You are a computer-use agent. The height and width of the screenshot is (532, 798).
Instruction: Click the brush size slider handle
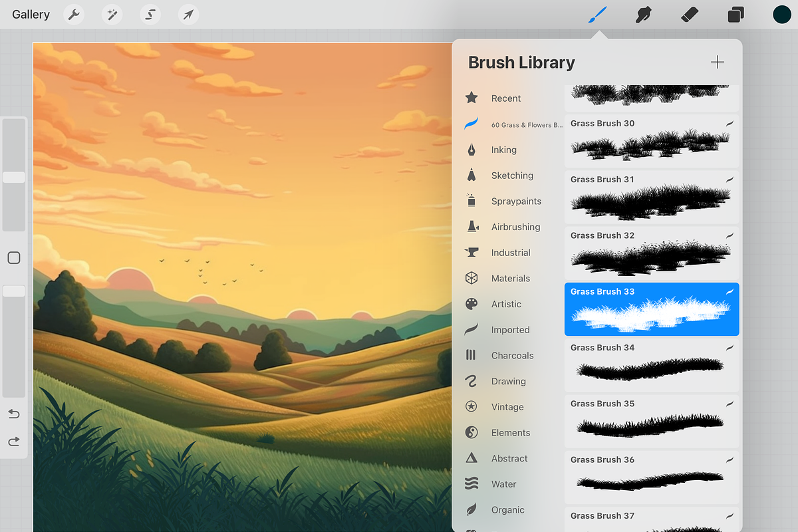pyautogui.click(x=14, y=178)
